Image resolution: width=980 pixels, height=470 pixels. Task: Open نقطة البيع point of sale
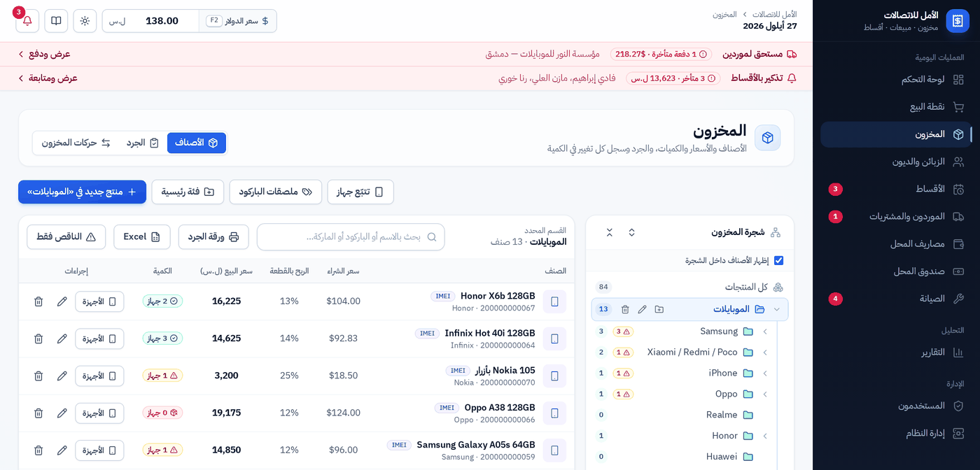coord(896,107)
